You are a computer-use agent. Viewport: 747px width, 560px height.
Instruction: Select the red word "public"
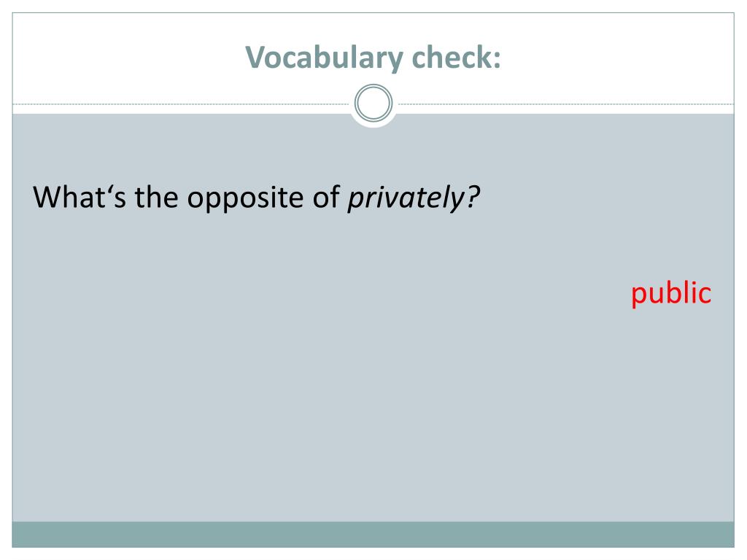(671, 293)
